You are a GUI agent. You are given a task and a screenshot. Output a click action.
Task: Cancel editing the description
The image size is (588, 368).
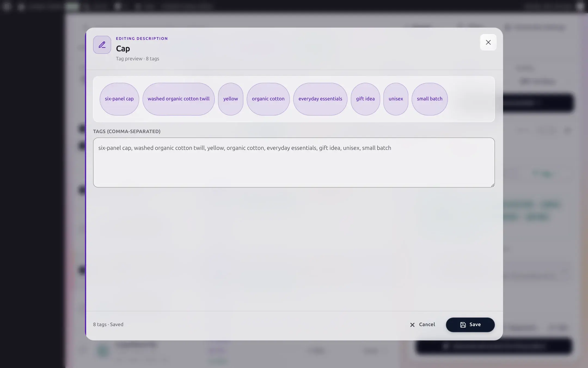[x=422, y=325]
